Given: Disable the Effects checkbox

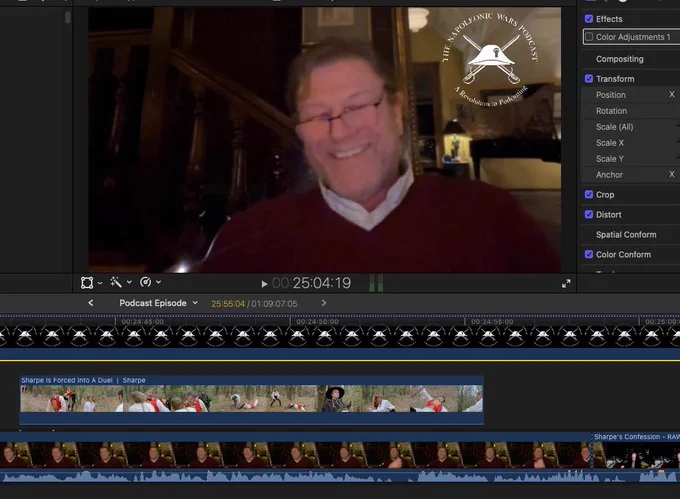Looking at the screenshot, I should 588,19.
